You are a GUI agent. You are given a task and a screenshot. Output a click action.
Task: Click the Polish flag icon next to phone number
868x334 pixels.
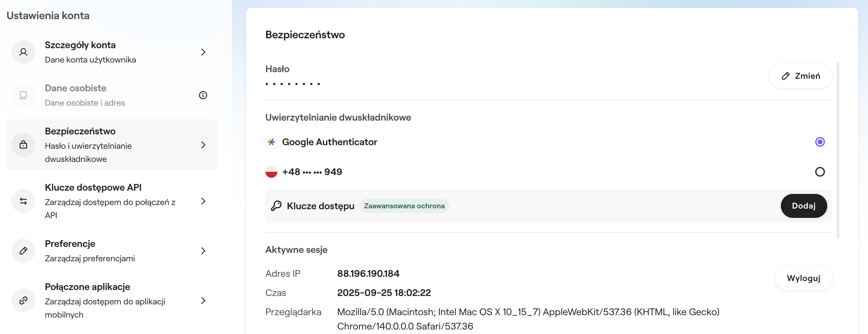271,172
